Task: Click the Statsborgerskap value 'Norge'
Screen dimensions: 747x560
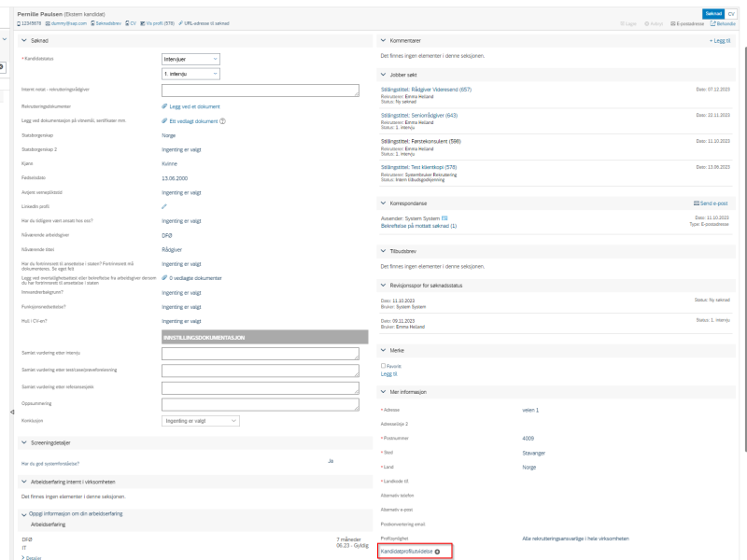Action: 169,135
